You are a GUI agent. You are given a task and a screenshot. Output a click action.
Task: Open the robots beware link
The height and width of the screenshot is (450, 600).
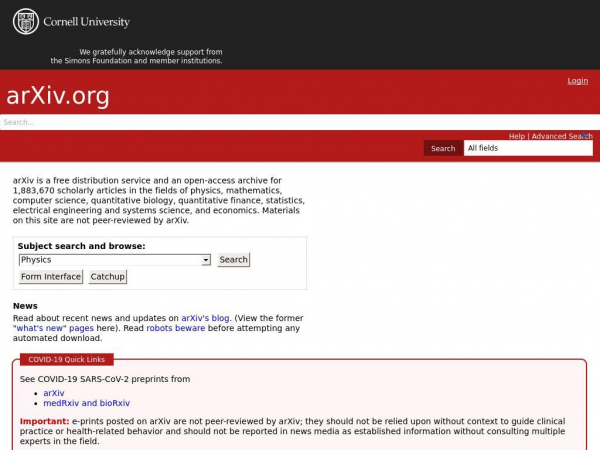pos(176,328)
